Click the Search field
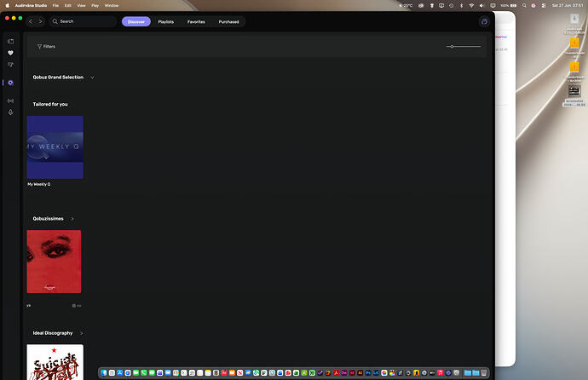Screen dimensions: 588x380 point(83,21)
